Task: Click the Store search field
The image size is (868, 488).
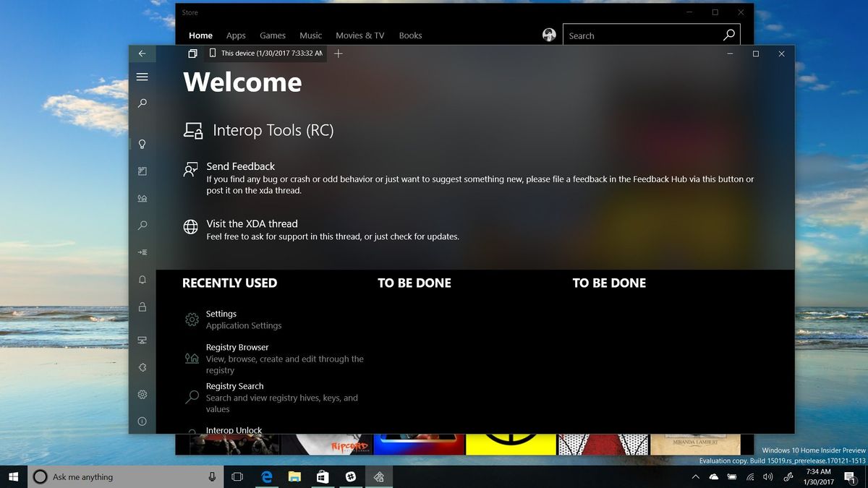Action: tap(637, 35)
